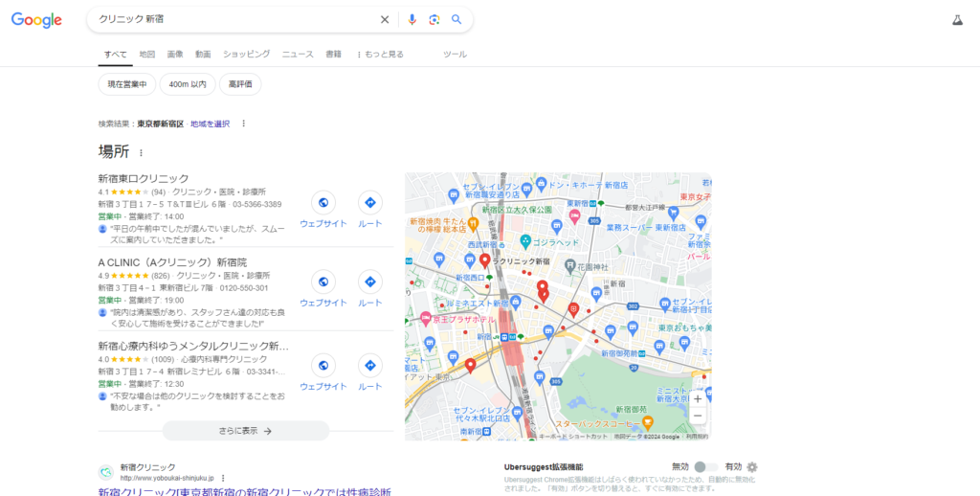Screen dimensions: 980x496
Task: Click review starting 平日の午前中でしたが
Action: click(197, 234)
